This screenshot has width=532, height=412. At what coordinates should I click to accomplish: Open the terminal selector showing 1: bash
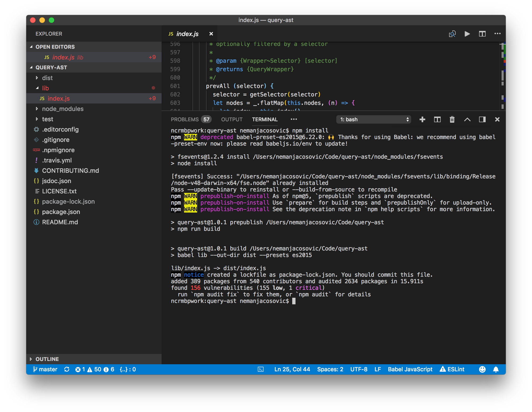[373, 119]
